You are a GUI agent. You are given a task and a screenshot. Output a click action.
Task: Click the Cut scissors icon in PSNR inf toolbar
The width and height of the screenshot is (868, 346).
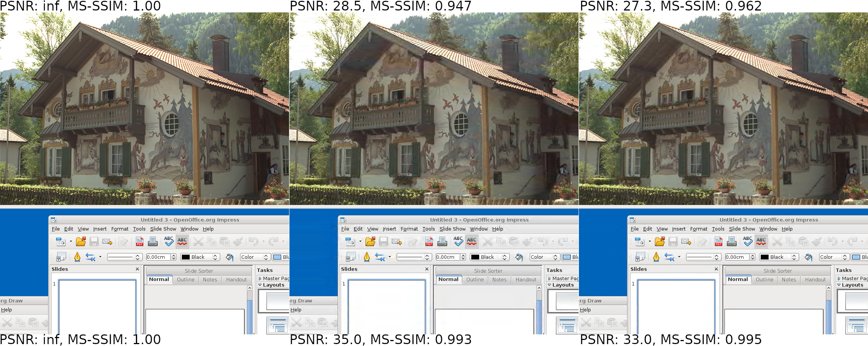(x=198, y=241)
